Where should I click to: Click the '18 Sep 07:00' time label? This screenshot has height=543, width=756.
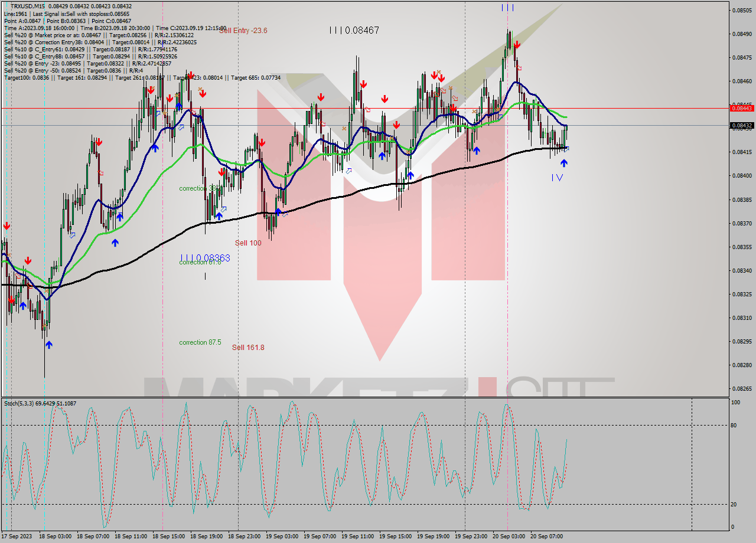(93, 537)
